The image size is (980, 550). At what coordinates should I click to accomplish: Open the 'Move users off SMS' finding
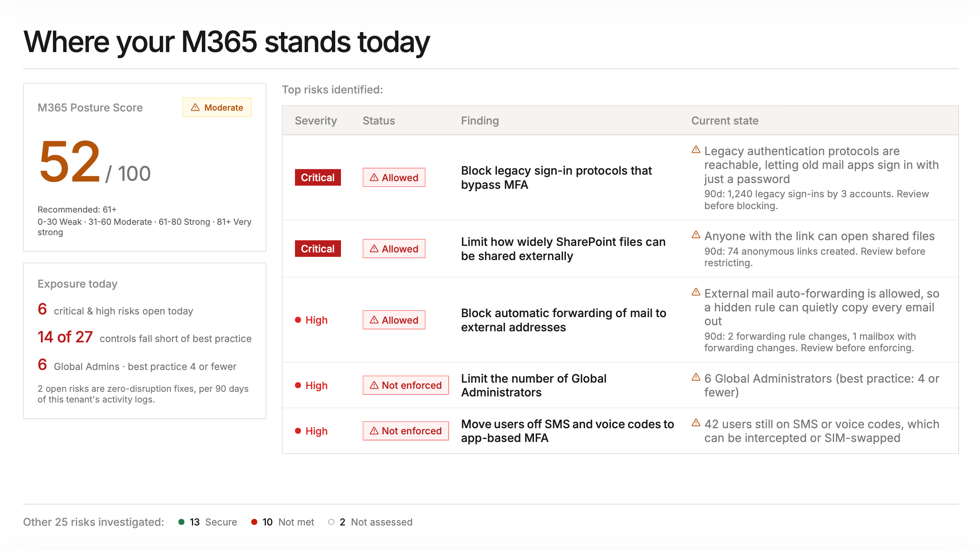coord(567,431)
